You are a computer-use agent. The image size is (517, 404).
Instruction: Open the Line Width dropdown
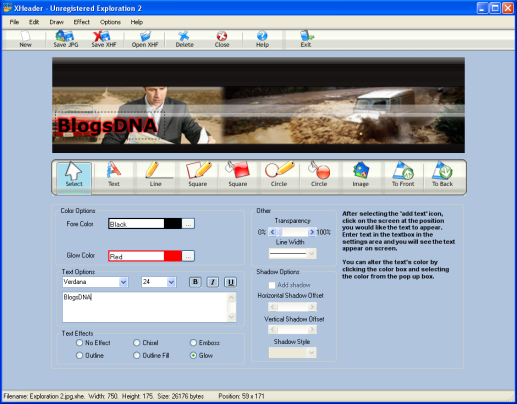pyautogui.click(x=311, y=254)
